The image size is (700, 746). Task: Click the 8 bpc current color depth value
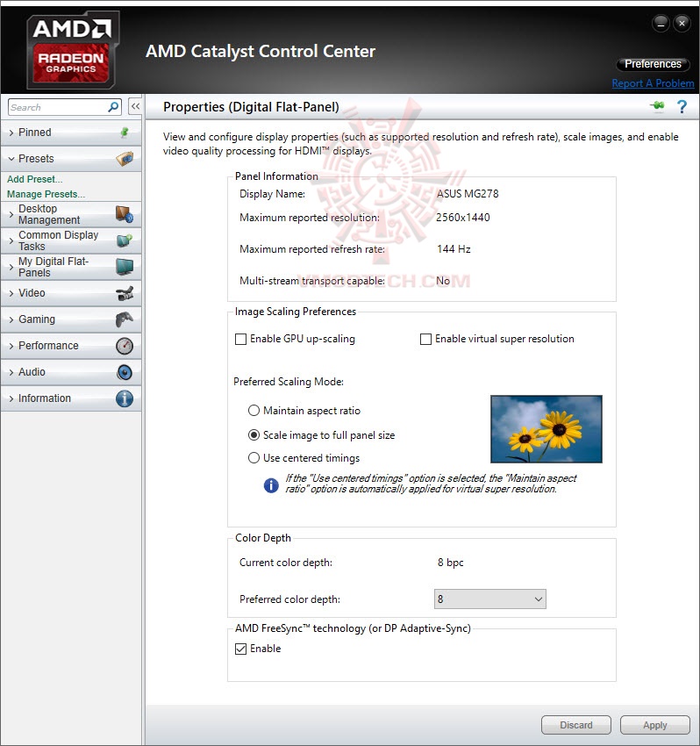(450, 563)
